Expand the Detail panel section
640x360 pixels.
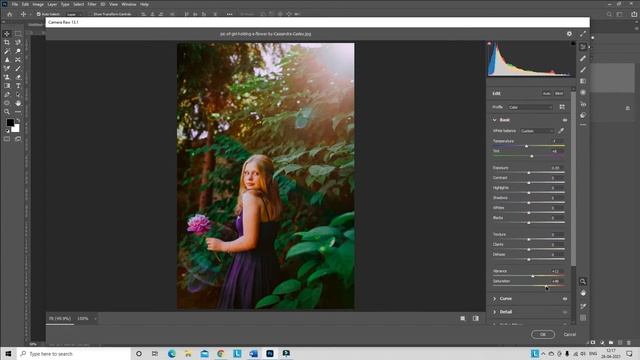(495, 312)
